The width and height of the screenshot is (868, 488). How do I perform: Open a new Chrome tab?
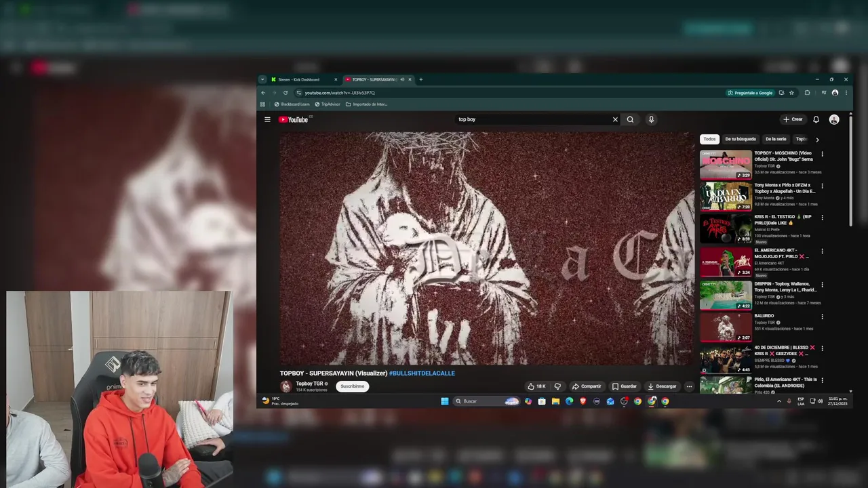pyautogui.click(x=420, y=79)
